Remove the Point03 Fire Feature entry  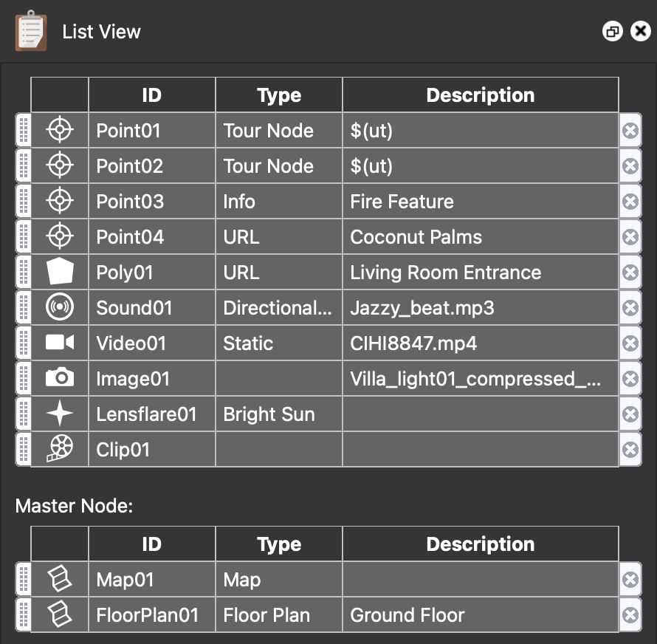tap(630, 202)
